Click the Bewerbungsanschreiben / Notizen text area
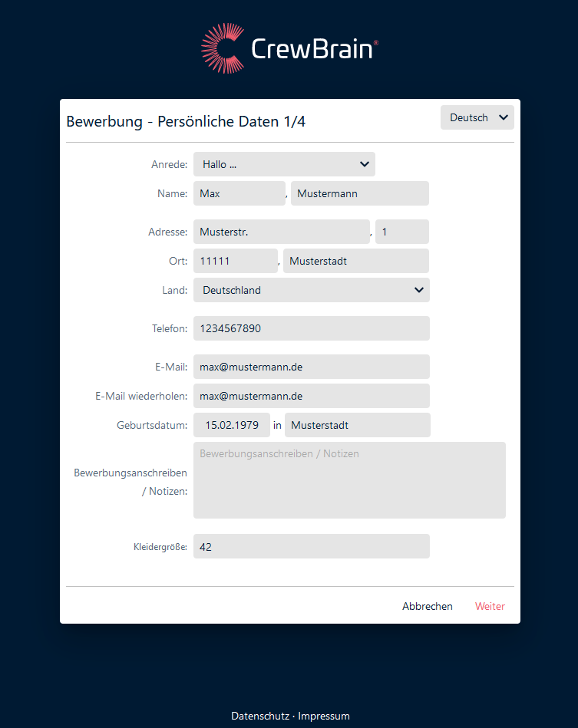Image resolution: width=578 pixels, height=728 pixels. 349,480
